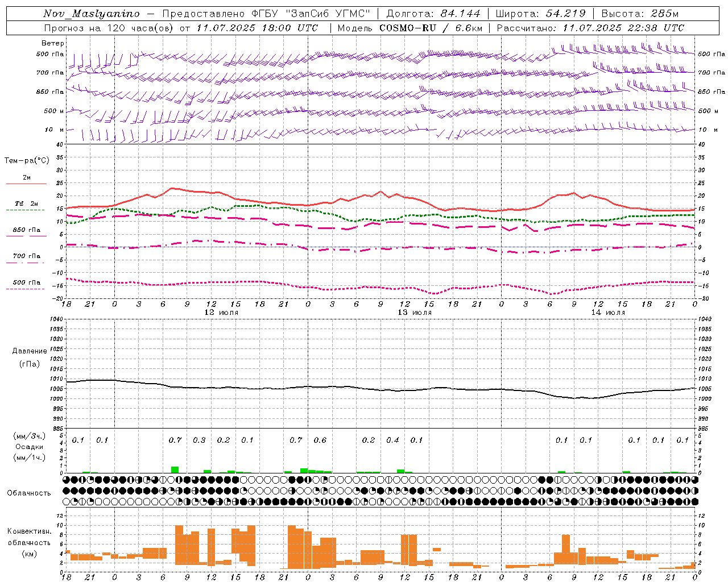Click the dotted line sample under 500 гПа legend
728x582 pixels.
pyautogui.click(x=25, y=289)
